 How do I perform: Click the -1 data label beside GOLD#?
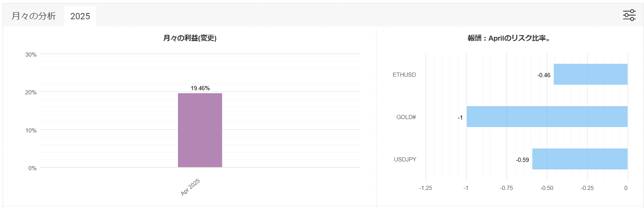point(460,117)
